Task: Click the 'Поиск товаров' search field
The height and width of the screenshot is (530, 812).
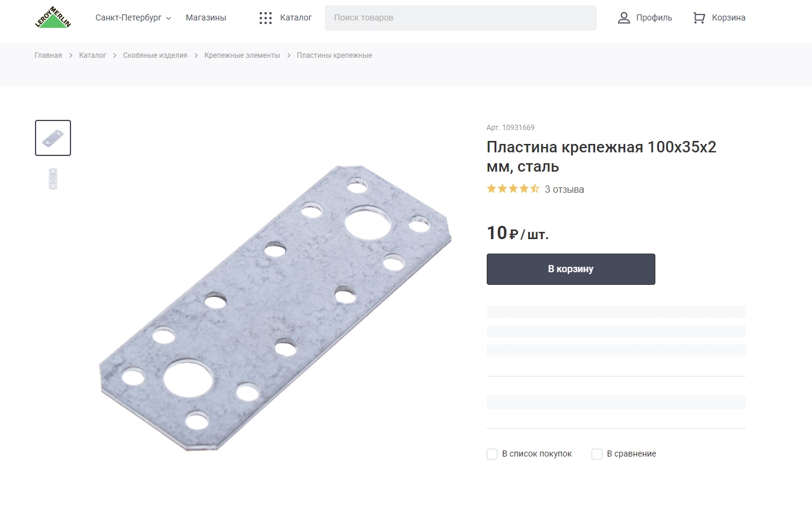Action: 460,18
